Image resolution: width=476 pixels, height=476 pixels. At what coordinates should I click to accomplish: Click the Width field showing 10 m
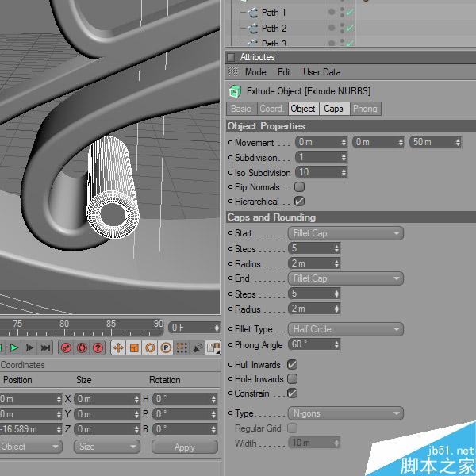coord(314,443)
